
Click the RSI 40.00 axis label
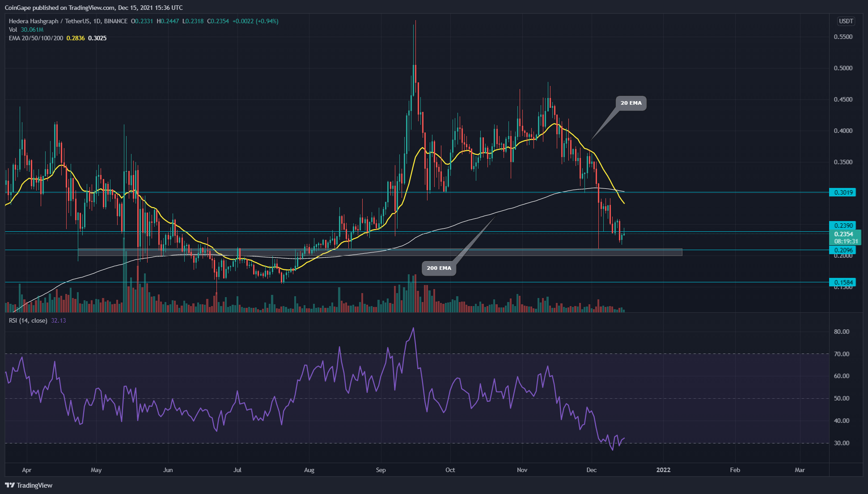(x=842, y=421)
